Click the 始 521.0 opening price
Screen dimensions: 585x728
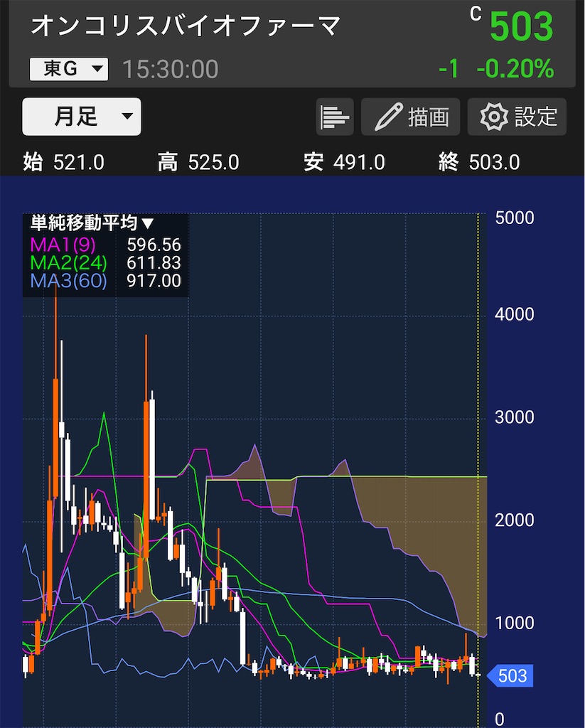[x=63, y=162]
